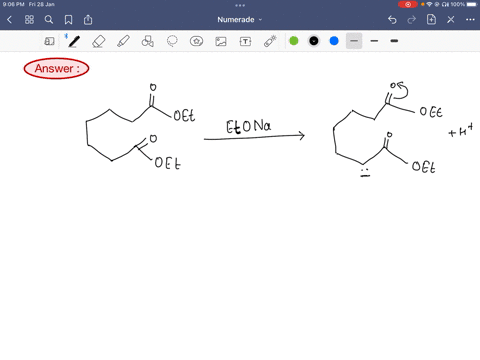Screen dimensions: 480x360
Task: Tap the battery 100% status indicator
Action: (464, 4)
